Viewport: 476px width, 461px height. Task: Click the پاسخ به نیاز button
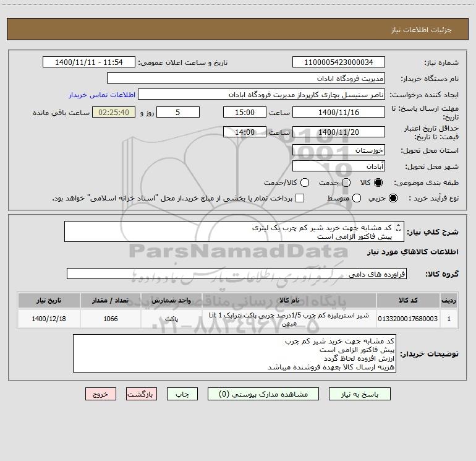(359, 394)
